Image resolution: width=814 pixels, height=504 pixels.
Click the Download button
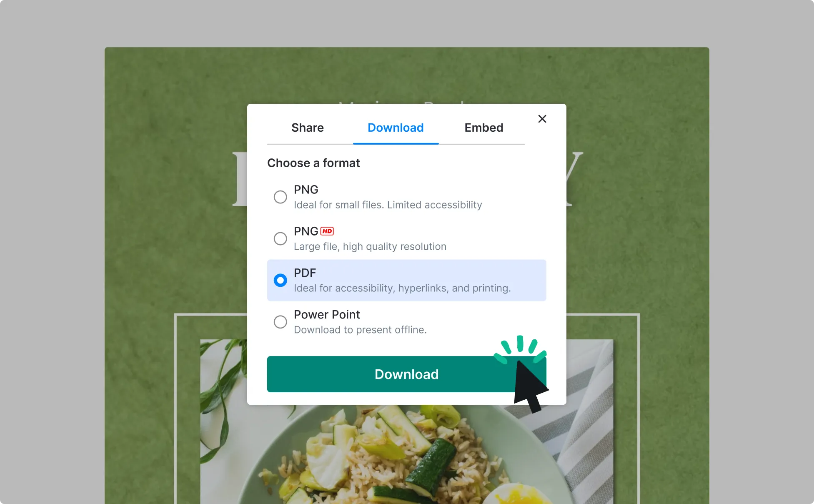(x=406, y=374)
